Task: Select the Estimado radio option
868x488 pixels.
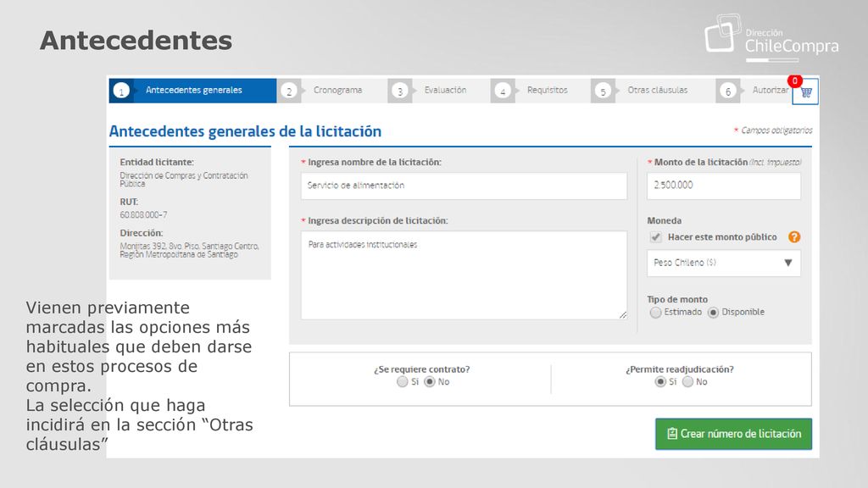Action: (x=656, y=313)
